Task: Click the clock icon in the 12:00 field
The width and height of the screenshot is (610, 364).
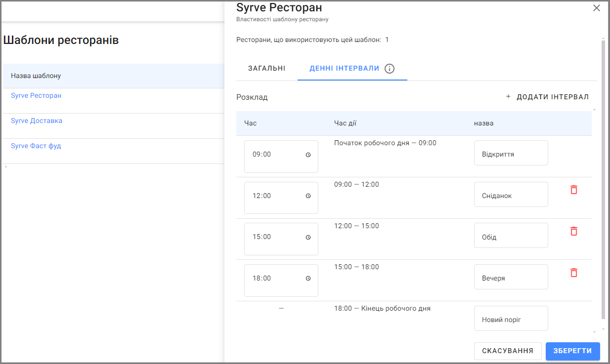Action: [308, 196]
